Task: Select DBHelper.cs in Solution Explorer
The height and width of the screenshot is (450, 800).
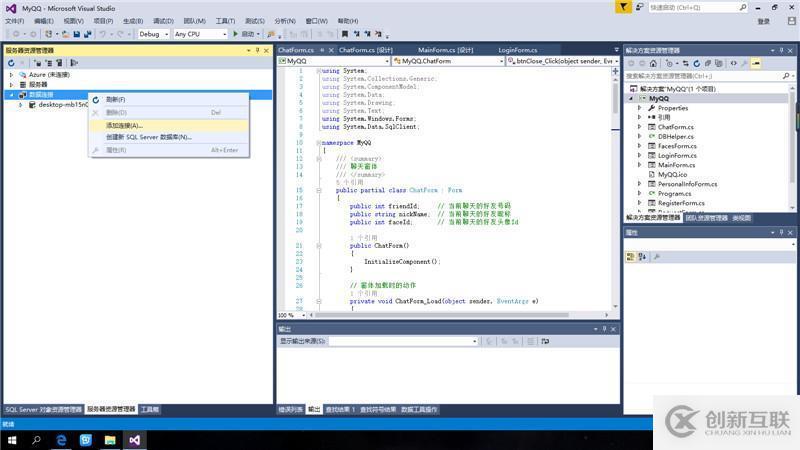Action: coord(676,137)
